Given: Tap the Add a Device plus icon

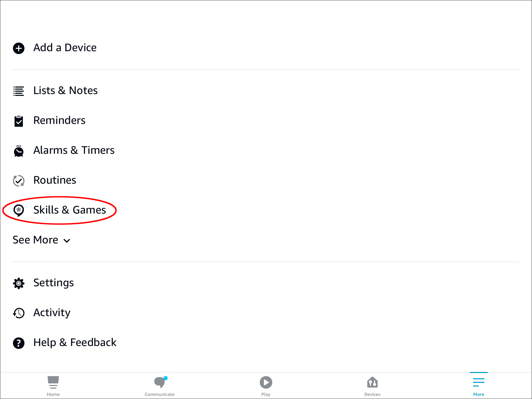Looking at the screenshot, I should click(19, 48).
